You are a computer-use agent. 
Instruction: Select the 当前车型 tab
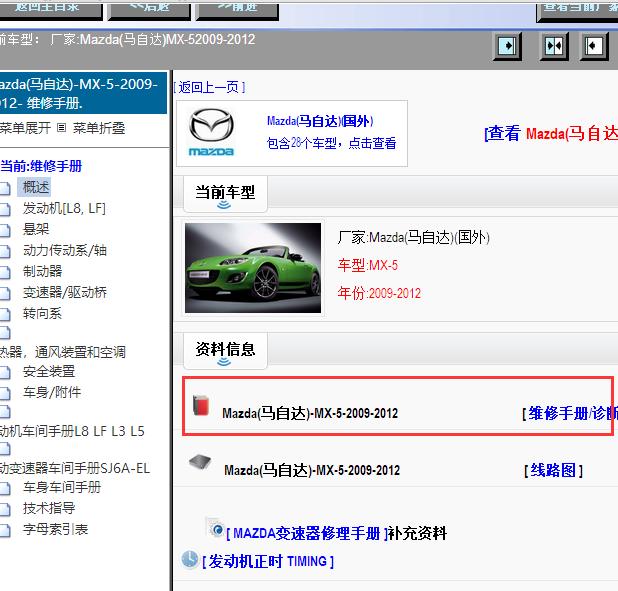click(225, 194)
